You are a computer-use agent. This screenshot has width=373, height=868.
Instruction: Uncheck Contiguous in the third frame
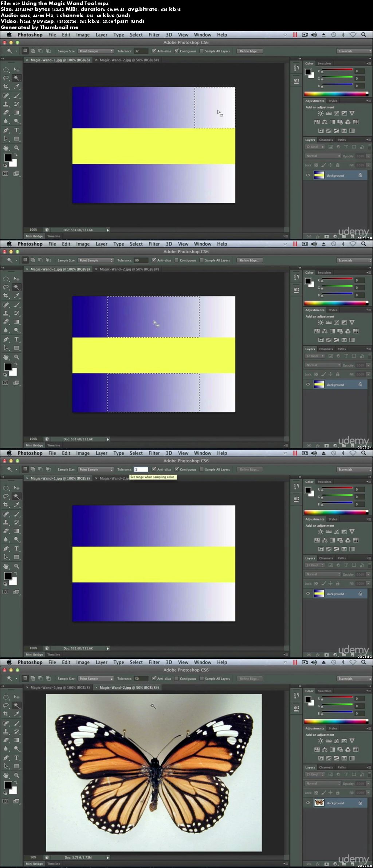click(x=177, y=469)
